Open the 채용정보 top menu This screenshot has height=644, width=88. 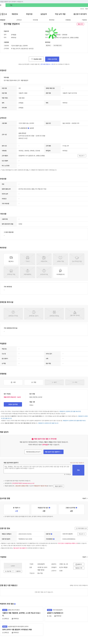coord(15,14)
